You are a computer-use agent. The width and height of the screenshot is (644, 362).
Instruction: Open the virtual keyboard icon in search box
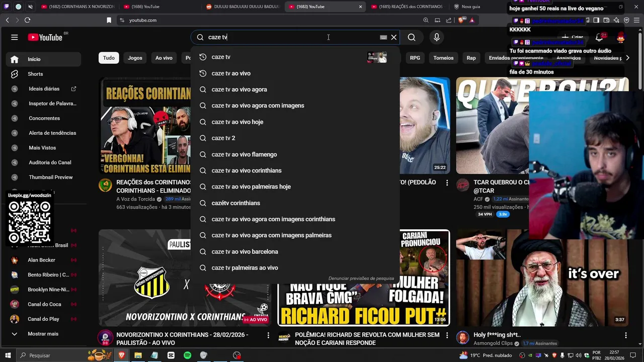383,37
